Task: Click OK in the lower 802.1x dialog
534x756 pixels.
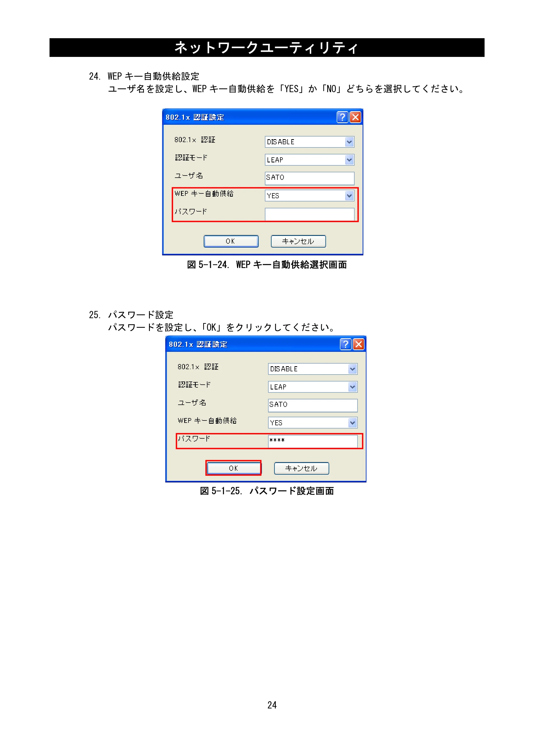Action: 234,468
